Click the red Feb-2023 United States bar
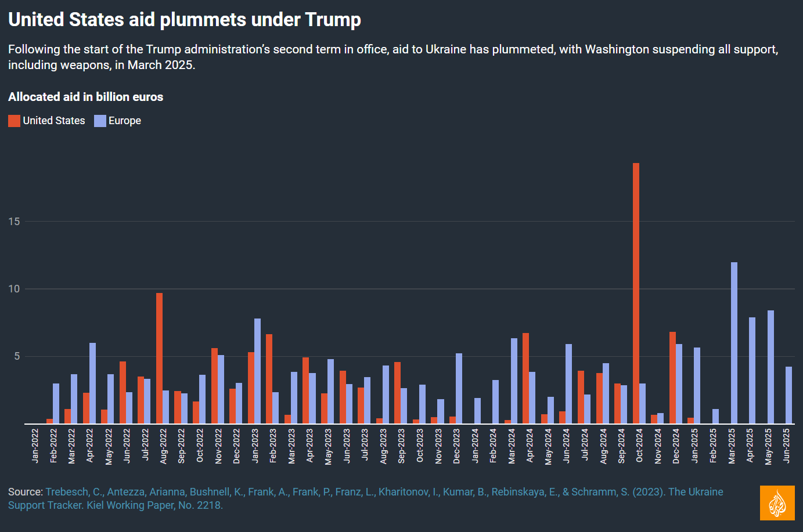This screenshot has height=532, width=803. (269, 378)
